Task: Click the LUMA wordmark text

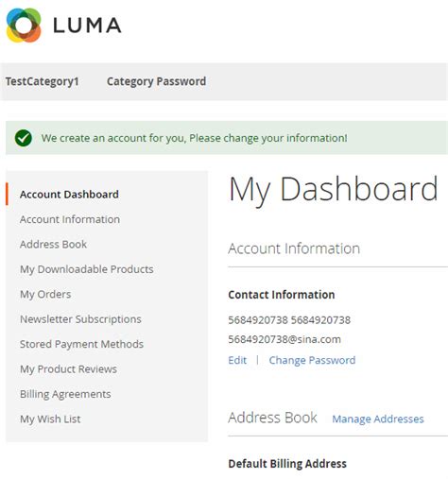Action: click(x=87, y=26)
